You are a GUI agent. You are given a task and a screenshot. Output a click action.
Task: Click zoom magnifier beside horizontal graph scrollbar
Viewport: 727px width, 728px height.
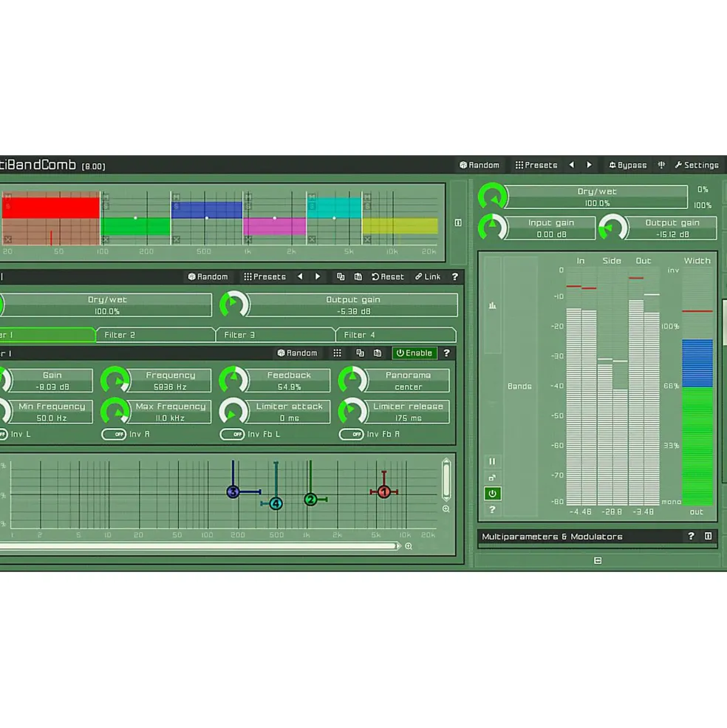pos(409,546)
